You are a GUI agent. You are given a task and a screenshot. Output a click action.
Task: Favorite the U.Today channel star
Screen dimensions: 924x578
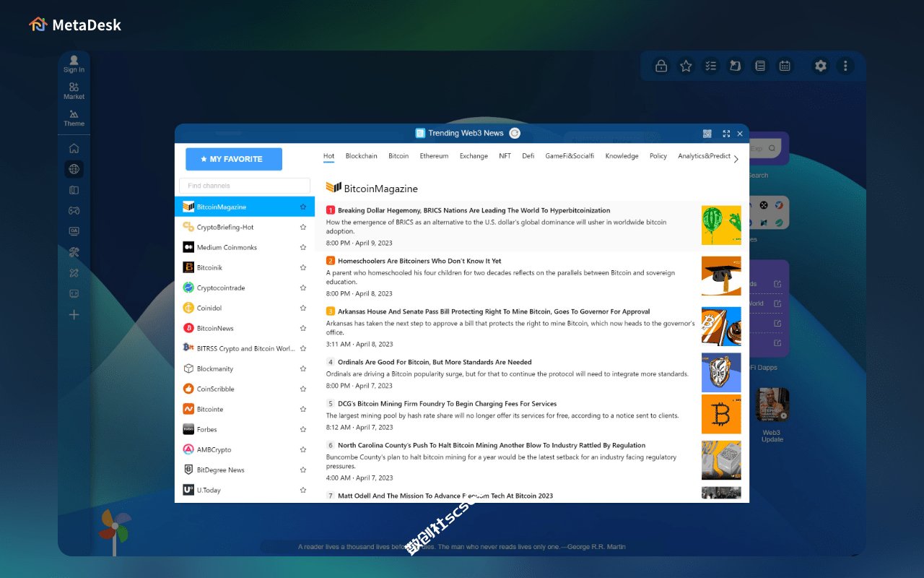point(303,490)
